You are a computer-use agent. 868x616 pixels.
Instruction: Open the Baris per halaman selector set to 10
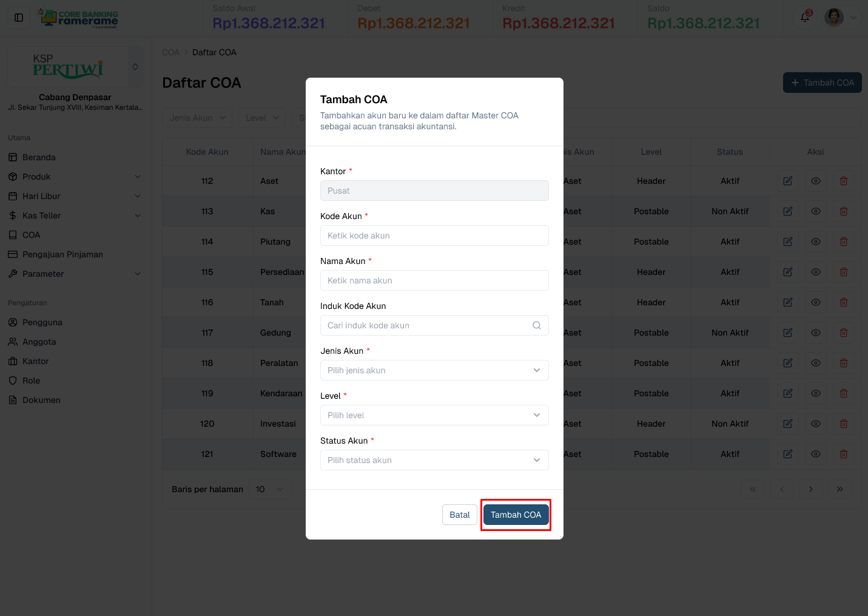point(270,489)
